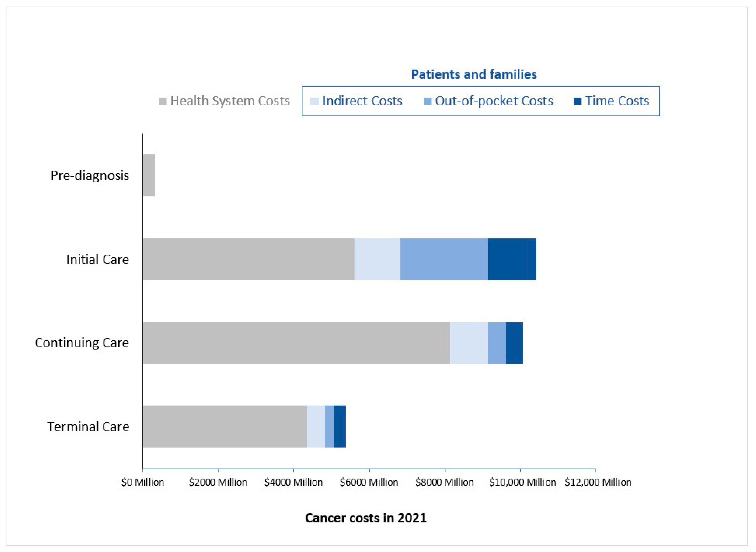Select the Pre-diagnosis gray bar
This screenshot has width=756, height=552.
149,175
